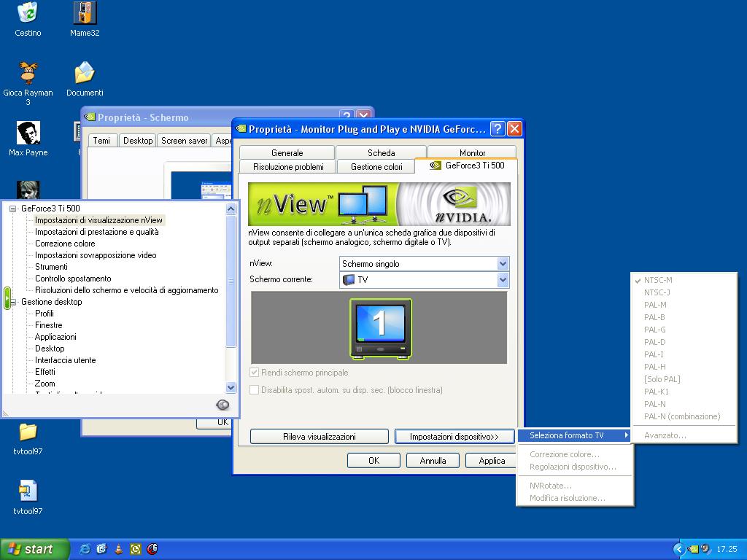Switch to the Generale tab
The width and height of the screenshot is (747, 560).
[x=287, y=152]
